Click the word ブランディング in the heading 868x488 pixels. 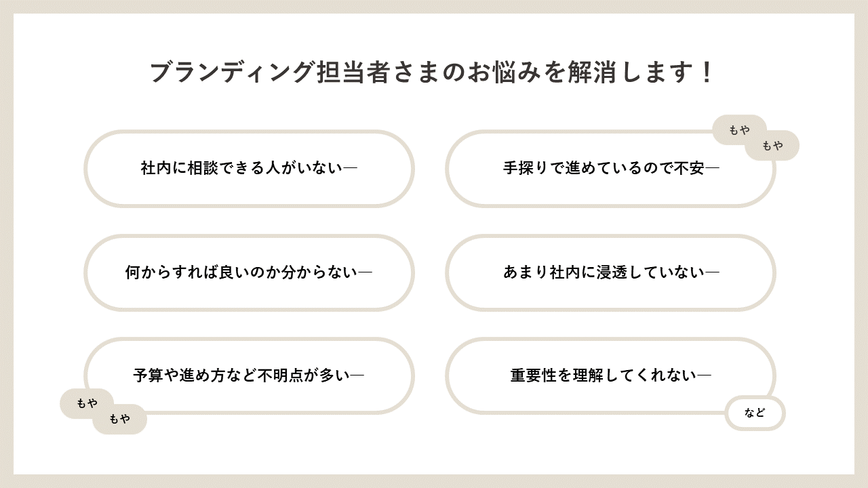coord(233,73)
